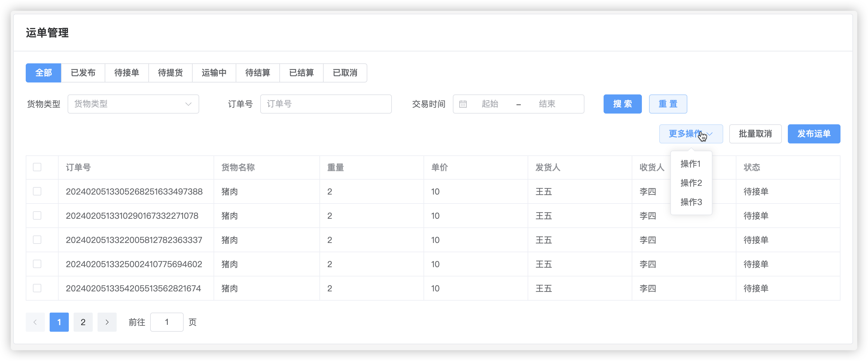Click the previous page arrow in pagination

click(35, 322)
